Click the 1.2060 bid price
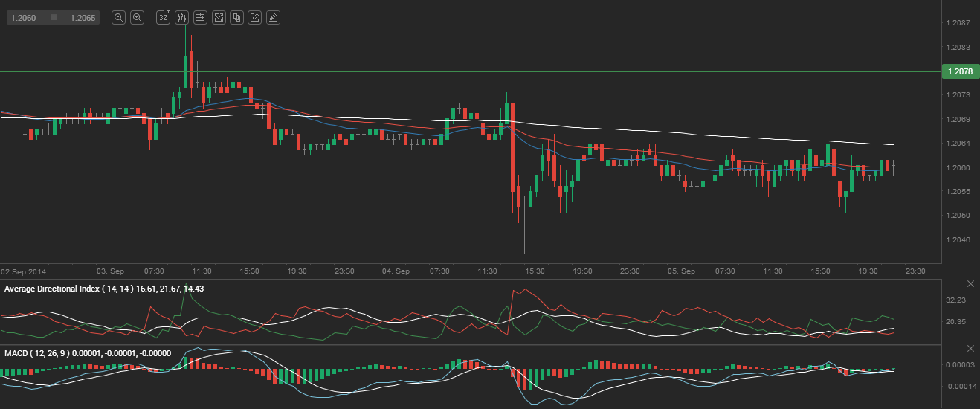Image resolution: width=980 pixels, height=409 pixels. 24,17
